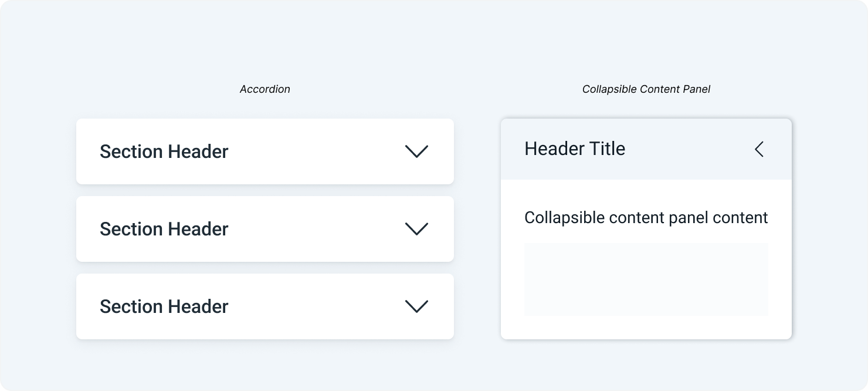Click the Collapsible content panel content text
The image size is (868, 391).
646,217
